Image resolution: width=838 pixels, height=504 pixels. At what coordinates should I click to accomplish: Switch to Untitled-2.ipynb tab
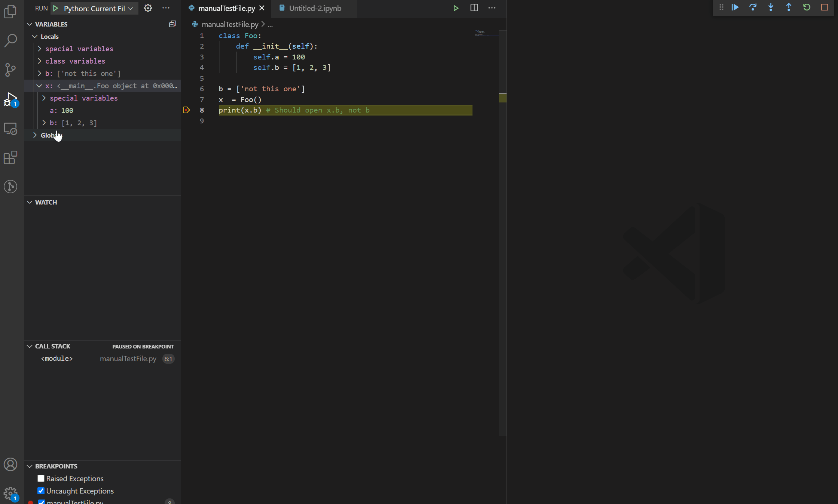tap(315, 8)
